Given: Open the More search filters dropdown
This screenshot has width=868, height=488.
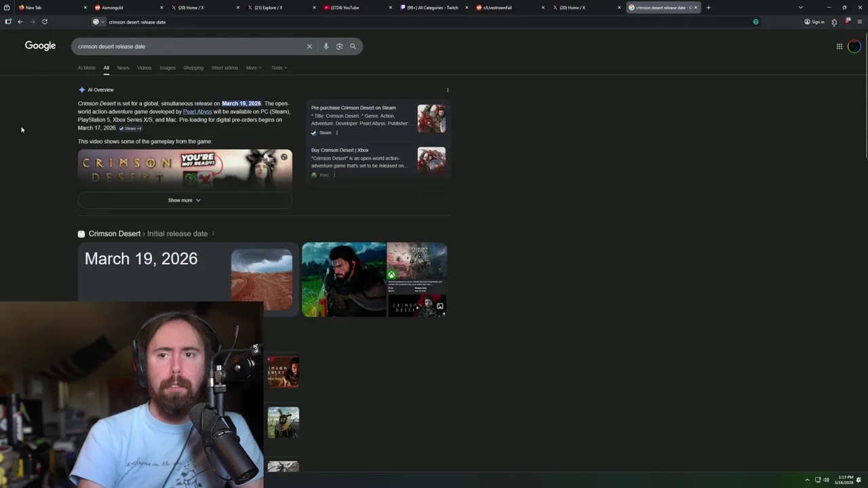Looking at the screenshot, I should pos(254,68).
